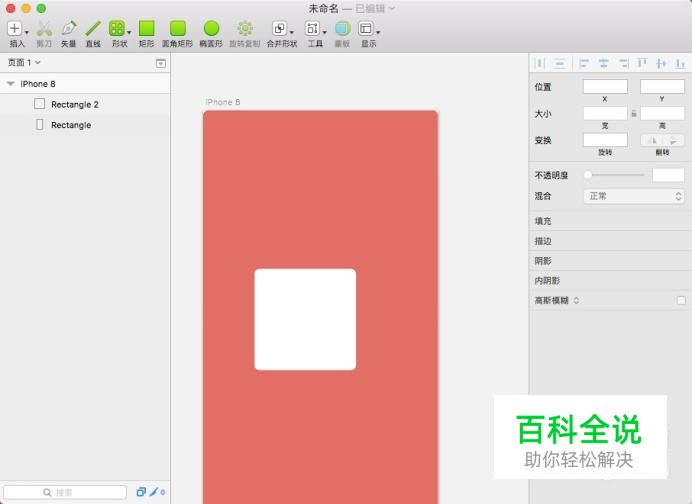
Task: Click the 填充 (Fills) section header
Action: 610,221
